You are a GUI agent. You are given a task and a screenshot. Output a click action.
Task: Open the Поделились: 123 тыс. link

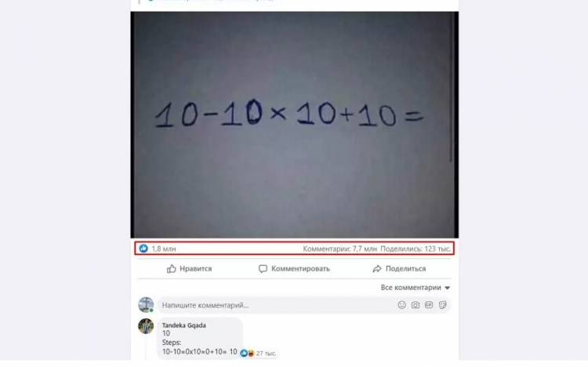416,249
